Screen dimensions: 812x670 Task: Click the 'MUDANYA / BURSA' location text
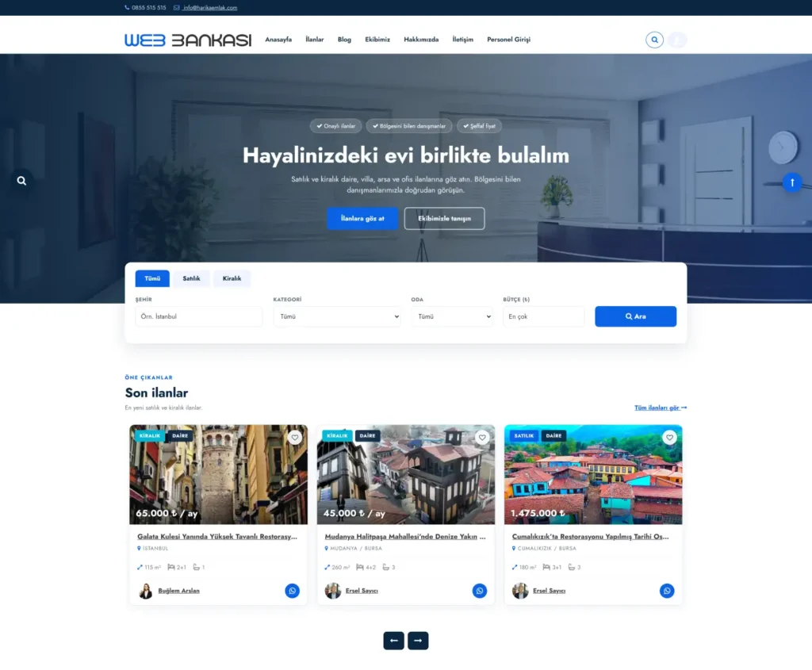356,549
